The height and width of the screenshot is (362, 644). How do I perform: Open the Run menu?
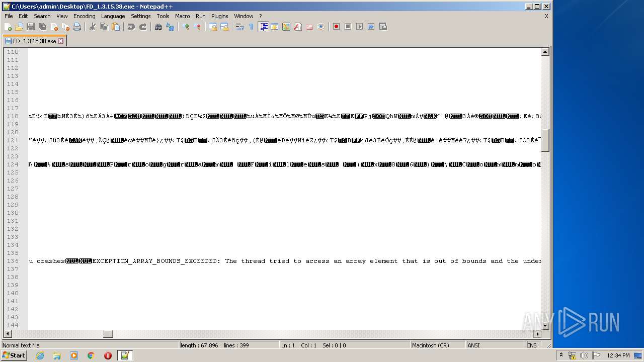coord(201,16)
